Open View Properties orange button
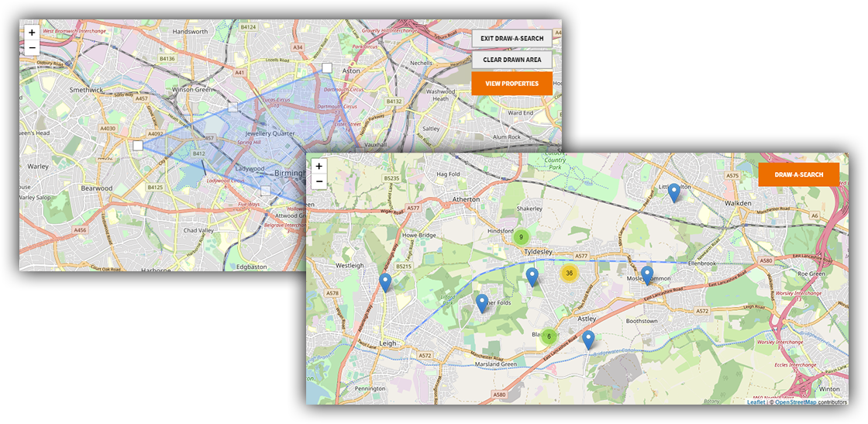Viewport: 868px width, 424px height. (512, 84)
